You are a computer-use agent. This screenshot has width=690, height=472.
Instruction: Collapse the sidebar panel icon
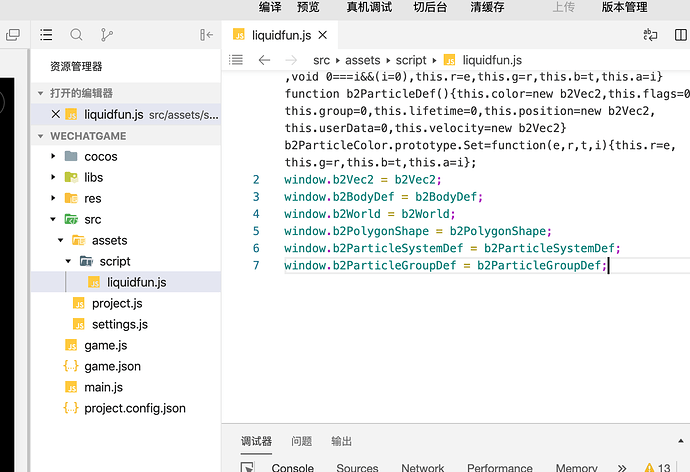coord(207,35)
